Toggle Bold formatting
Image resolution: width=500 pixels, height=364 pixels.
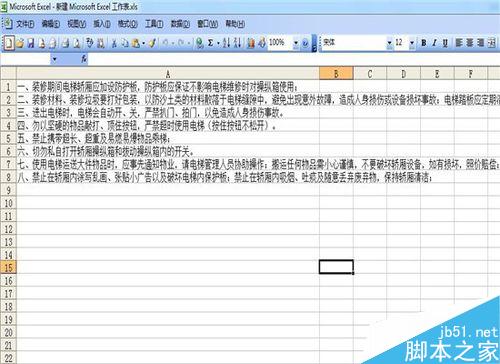(424, 43)
